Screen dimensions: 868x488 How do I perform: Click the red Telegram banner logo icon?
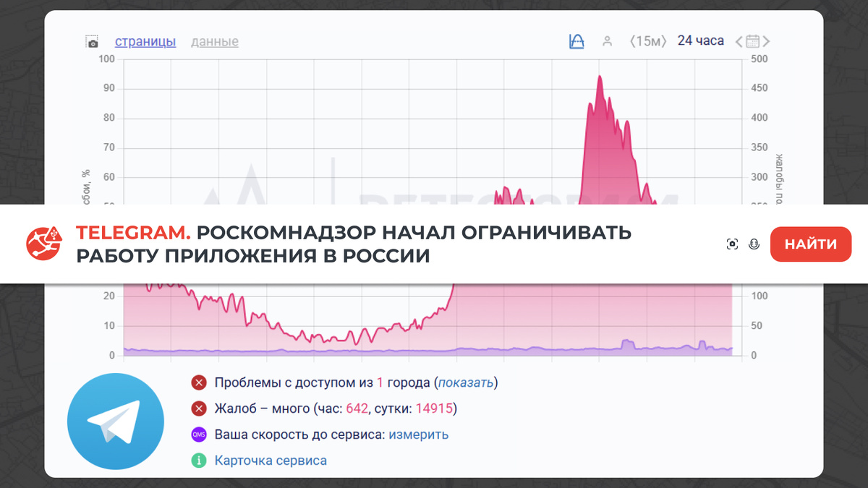[x=43, y=244]
